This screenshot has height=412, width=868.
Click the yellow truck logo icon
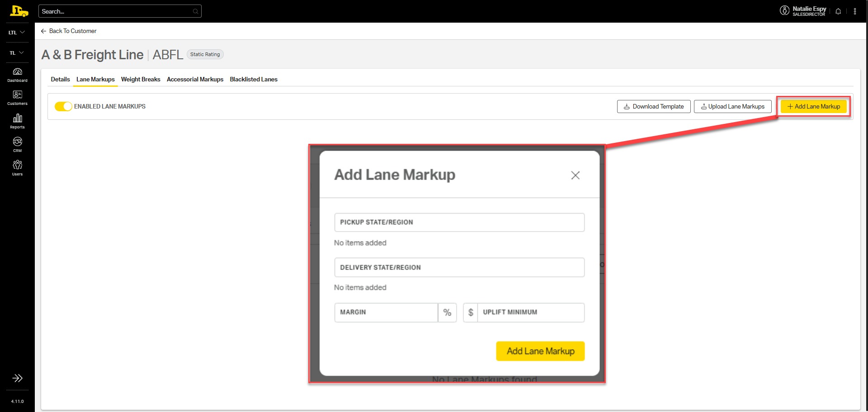19,11
